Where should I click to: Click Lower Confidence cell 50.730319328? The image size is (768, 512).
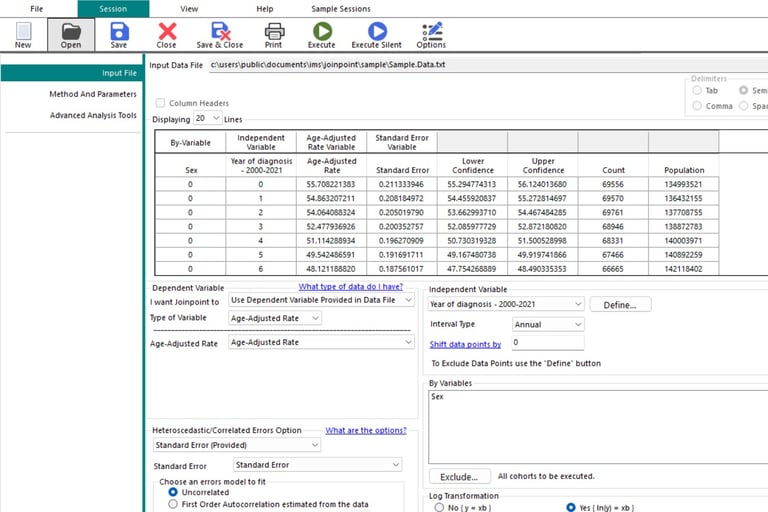point(472,241)
